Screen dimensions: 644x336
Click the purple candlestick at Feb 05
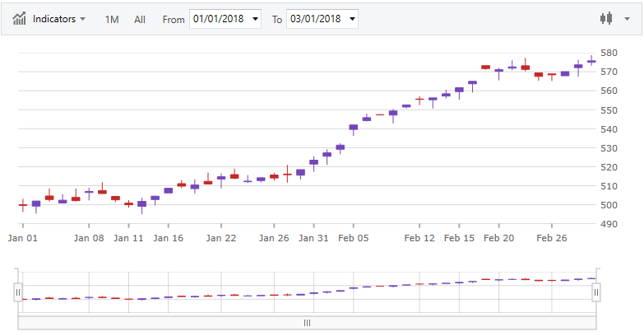[353, 128]
